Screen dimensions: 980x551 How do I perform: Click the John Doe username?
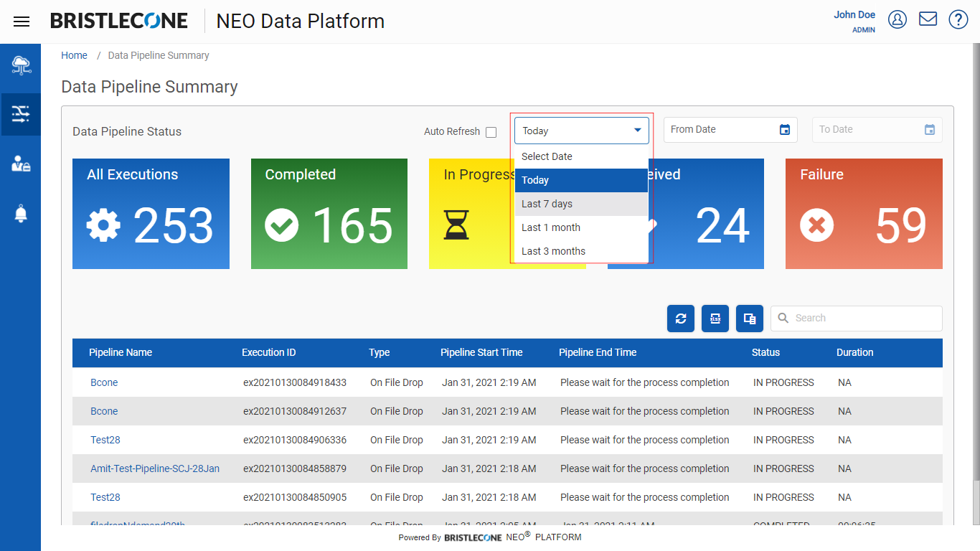pos(854,14)
